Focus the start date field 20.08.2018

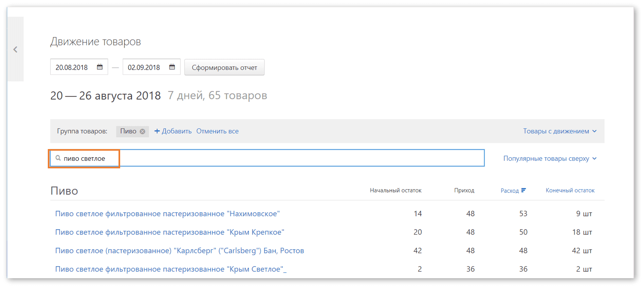[72, 67]
